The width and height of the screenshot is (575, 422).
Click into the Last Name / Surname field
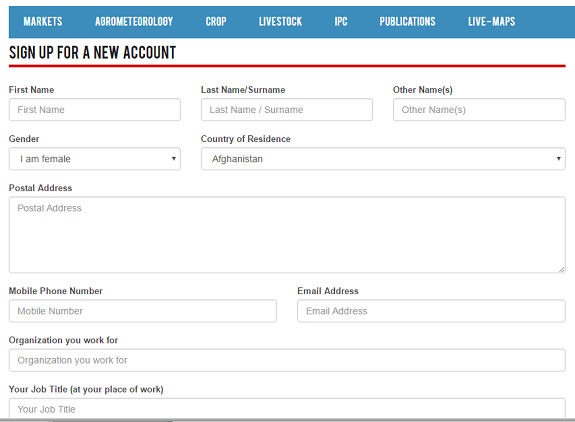(x=286, y=110)
